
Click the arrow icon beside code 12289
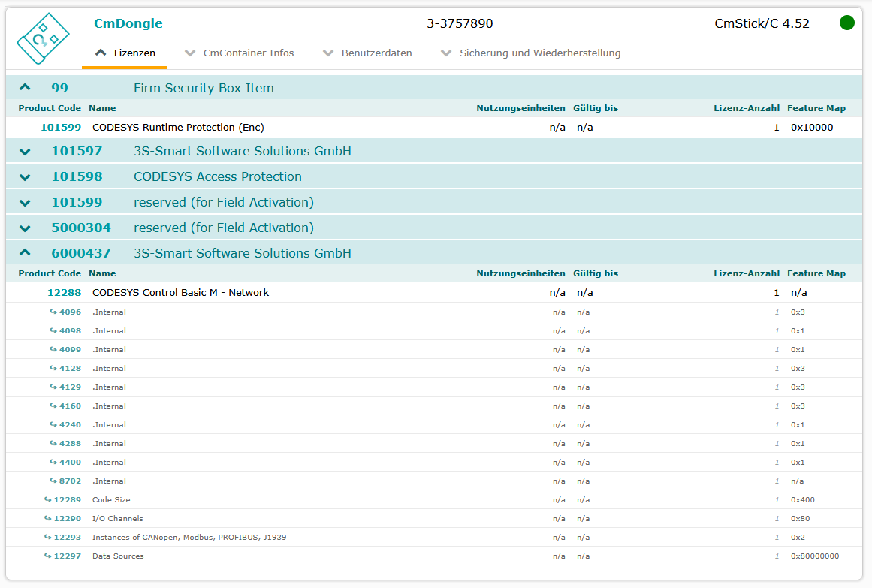[48, 499]
